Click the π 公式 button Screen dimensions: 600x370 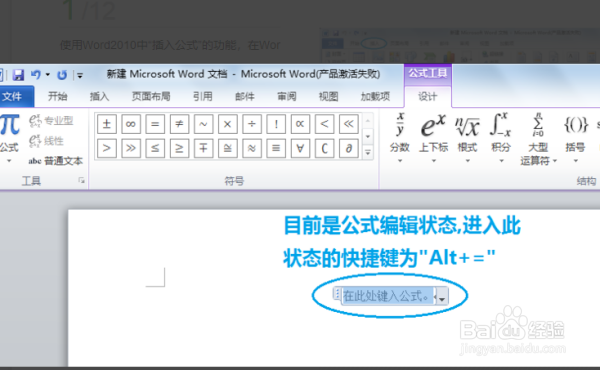(10, 139)
